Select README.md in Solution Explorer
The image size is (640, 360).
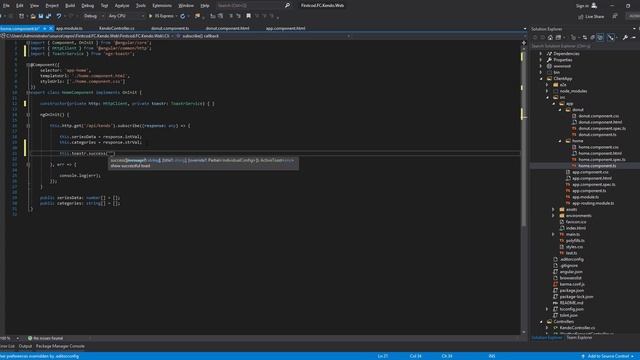tap(571, 303)
